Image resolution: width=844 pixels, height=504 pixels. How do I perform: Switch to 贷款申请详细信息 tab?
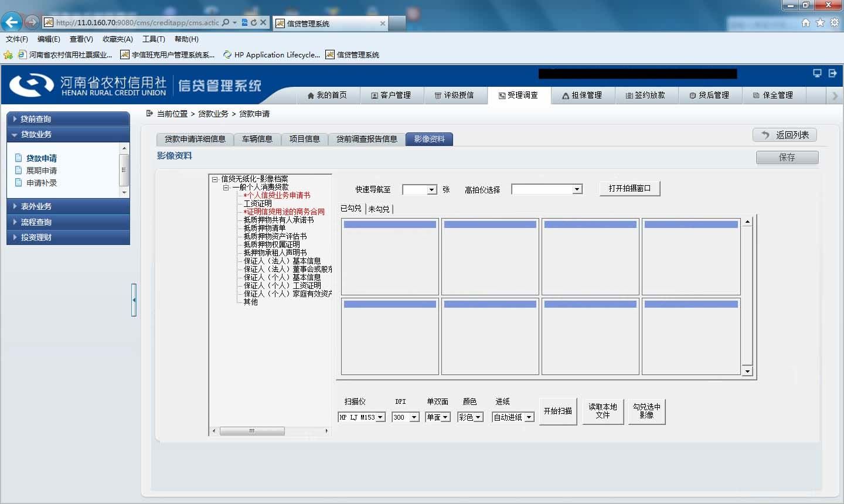(x=195, y=139)
